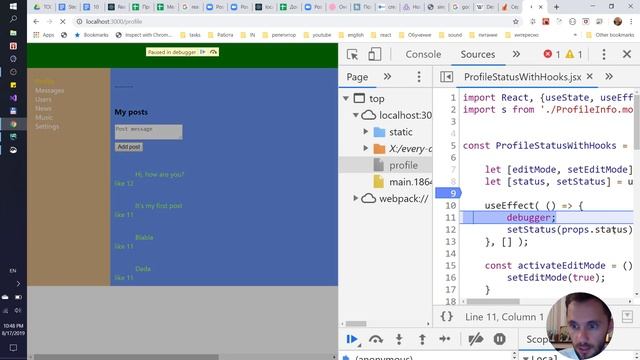This screenshot has height=360, width=640.
Task: Click the red error count badge
Action: tap(551, 54)
